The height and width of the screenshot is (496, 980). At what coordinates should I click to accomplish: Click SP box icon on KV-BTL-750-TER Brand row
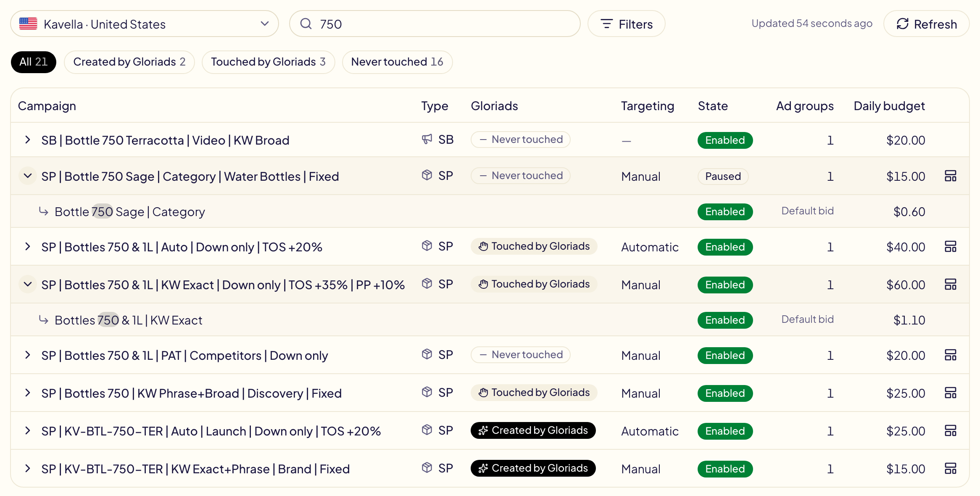coord(427,468)
